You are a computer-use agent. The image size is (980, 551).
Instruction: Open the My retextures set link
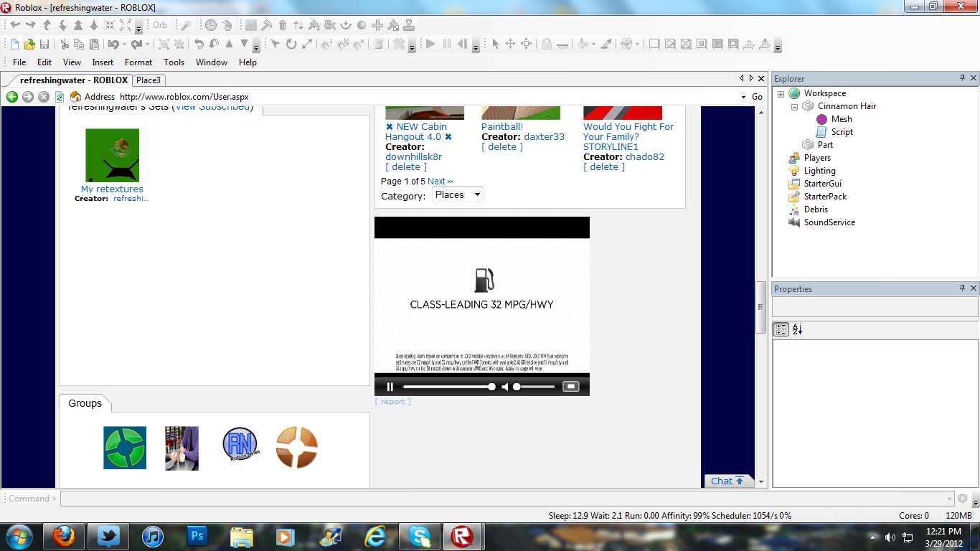pos(112,189)
